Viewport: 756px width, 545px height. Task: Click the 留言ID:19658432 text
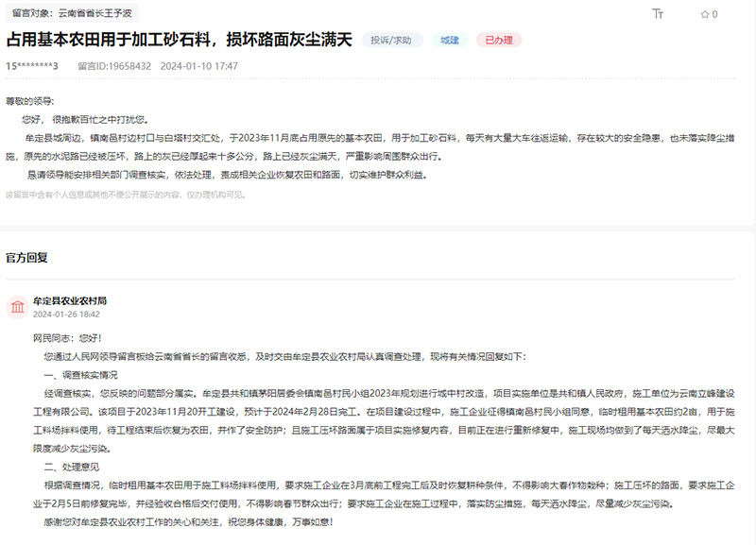click(x=114, y=66)
